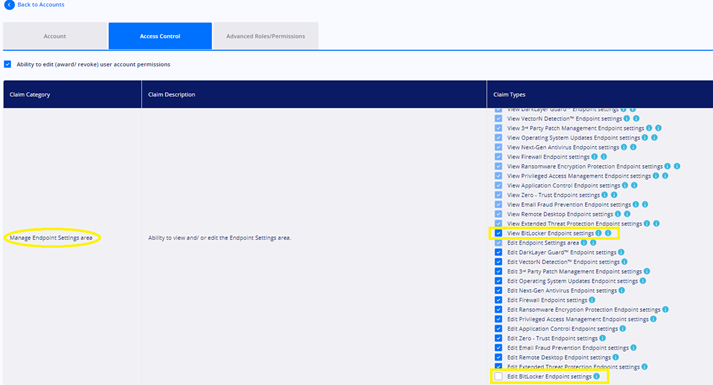Click 'Edit Ransomware Encryption Protection Endpoint settings' label
The height and width of the screenshot is (385, 713).
point(584,310)
